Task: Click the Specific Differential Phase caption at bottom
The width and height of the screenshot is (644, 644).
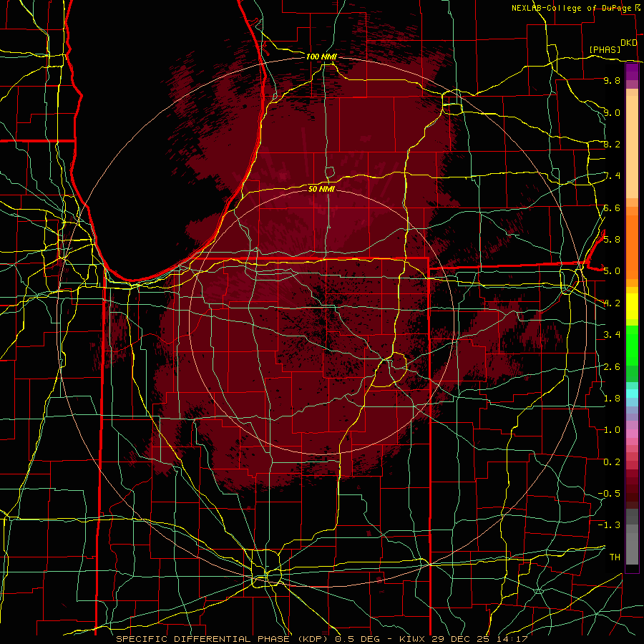Action: [x=321, y=639]
